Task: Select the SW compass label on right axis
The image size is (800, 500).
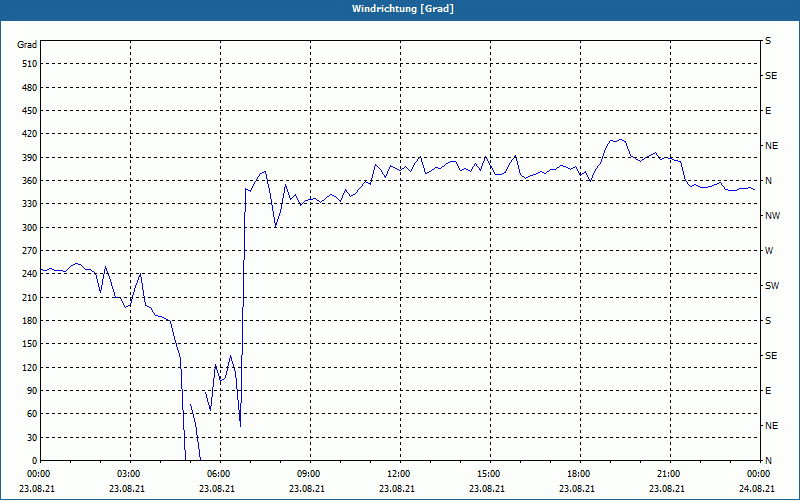Action: tap(772, 286)
